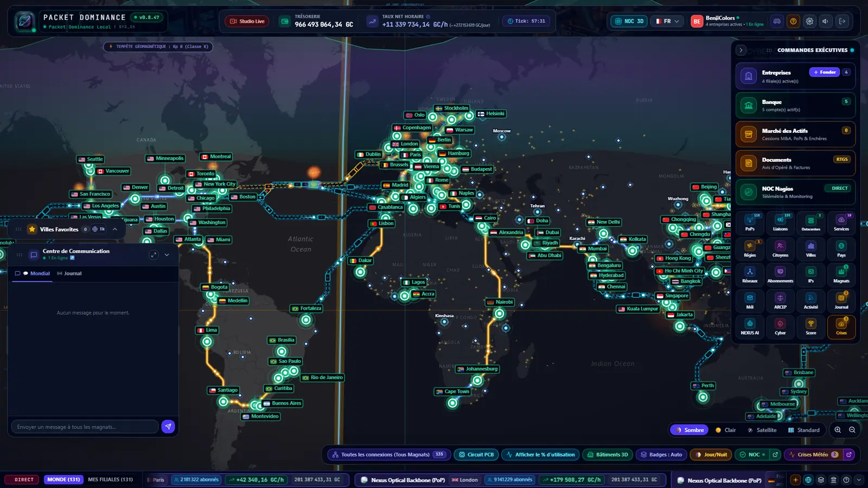The width and height of the screenshot is (868, 488).
Task: Collapse the Villes Favorites panel
Action: (115, 229)
